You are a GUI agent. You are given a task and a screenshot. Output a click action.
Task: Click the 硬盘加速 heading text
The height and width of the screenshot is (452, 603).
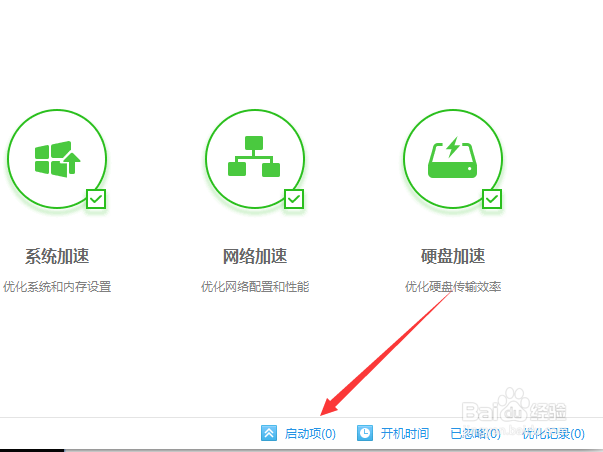tap(453, 256)
